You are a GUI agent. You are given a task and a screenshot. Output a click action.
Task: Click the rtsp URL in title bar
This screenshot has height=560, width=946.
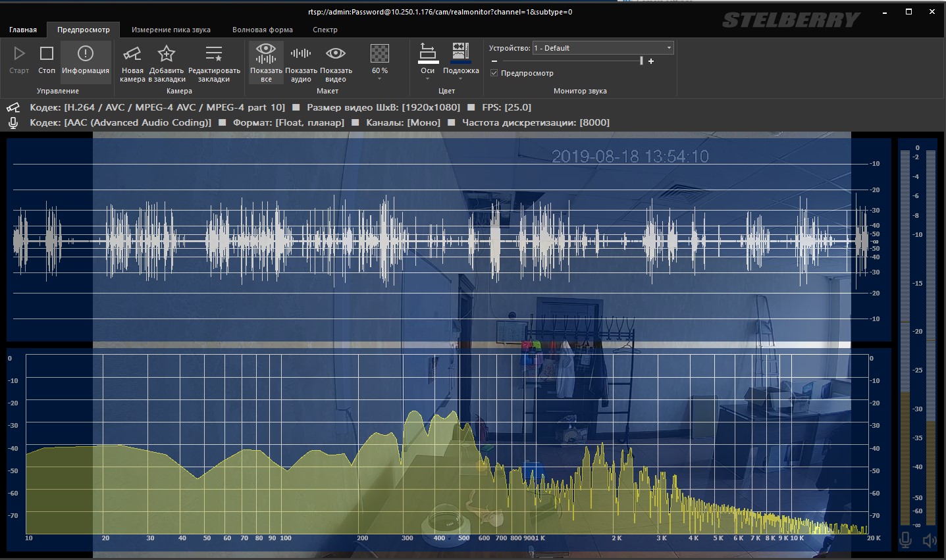(x=440, y=12)
